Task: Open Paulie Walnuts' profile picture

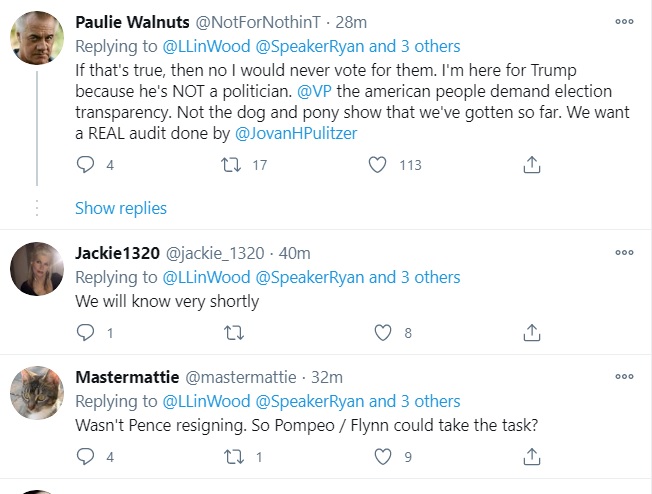Action: [x=37, y=38]
